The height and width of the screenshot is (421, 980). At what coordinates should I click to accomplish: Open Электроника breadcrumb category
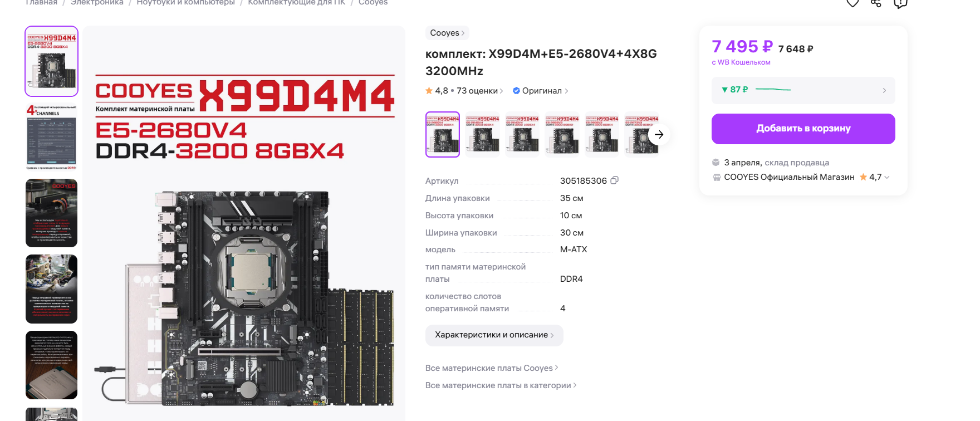[97, 3]
